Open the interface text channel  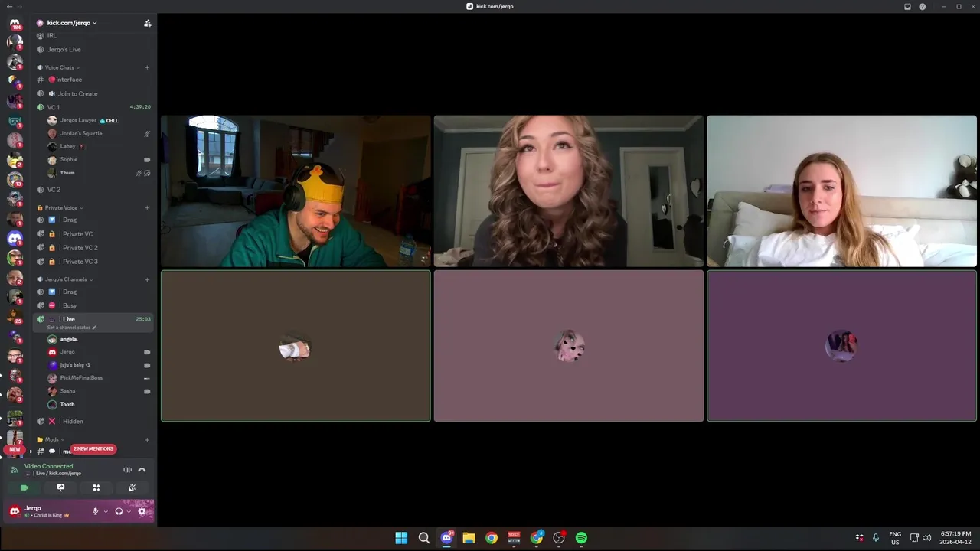[93, 80]
